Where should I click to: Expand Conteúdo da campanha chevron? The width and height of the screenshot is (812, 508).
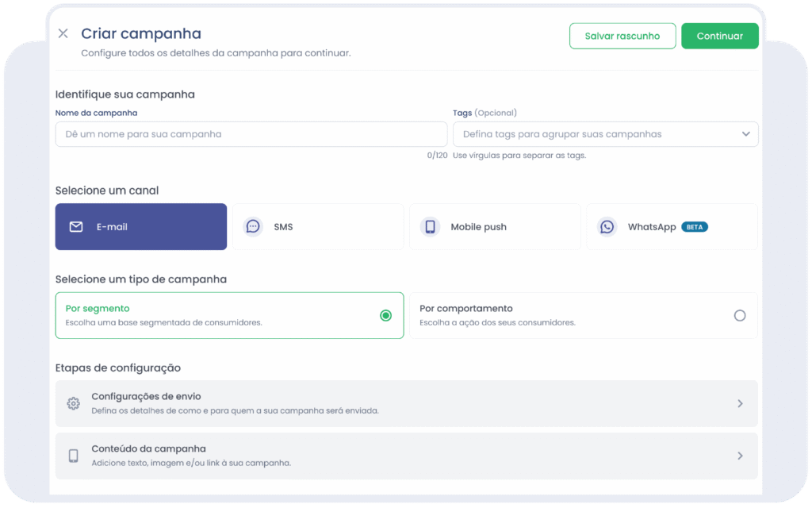coord(740,456)
